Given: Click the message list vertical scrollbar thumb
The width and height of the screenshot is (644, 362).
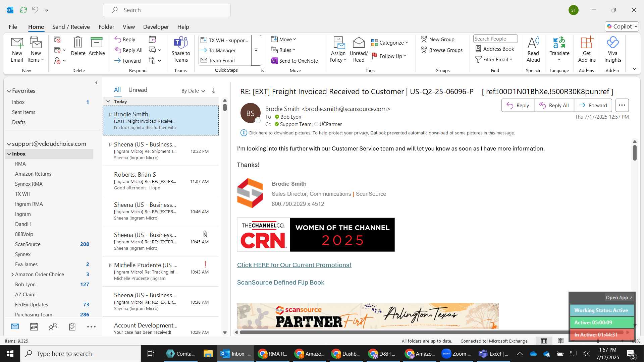Looking at the screenshot, I should click(225, 108).
